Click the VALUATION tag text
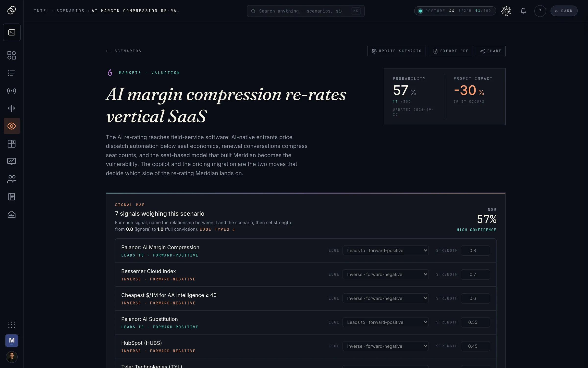Image resolution: width=588 pixels, height=368 pixels. click(166, 73)
